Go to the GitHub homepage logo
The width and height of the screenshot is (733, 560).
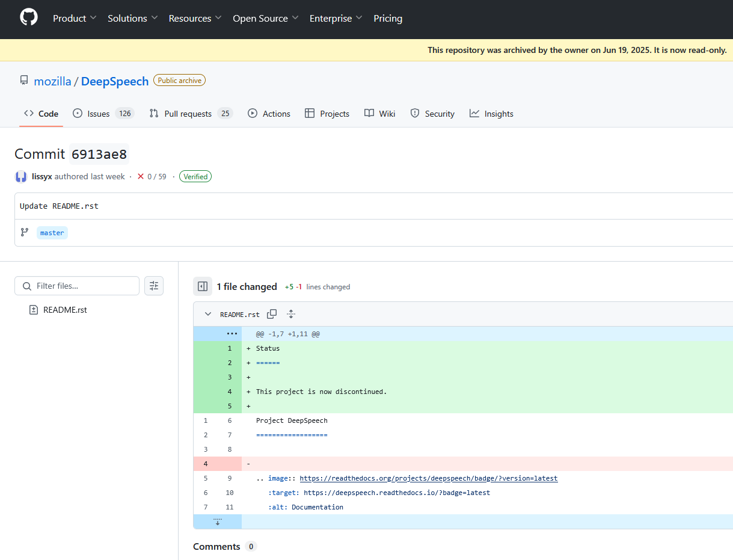pyautogui.click(x=28, y=17)
